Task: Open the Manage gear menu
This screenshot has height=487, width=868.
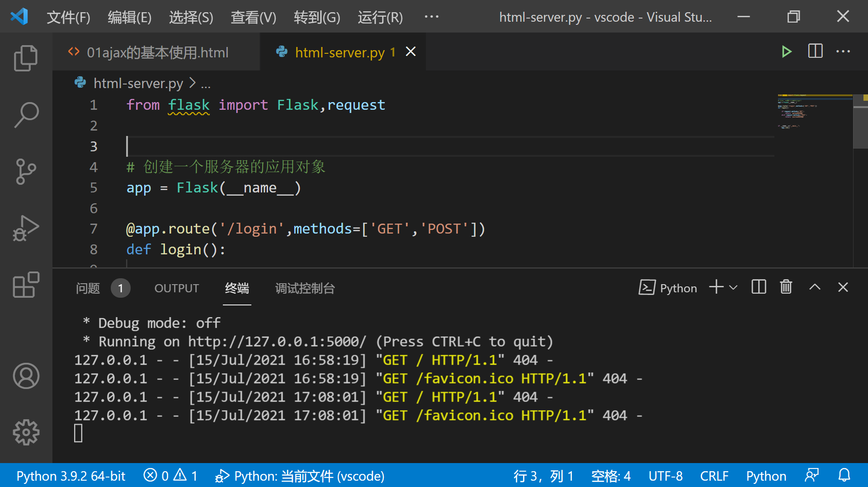Action: [x=26, y=432]
